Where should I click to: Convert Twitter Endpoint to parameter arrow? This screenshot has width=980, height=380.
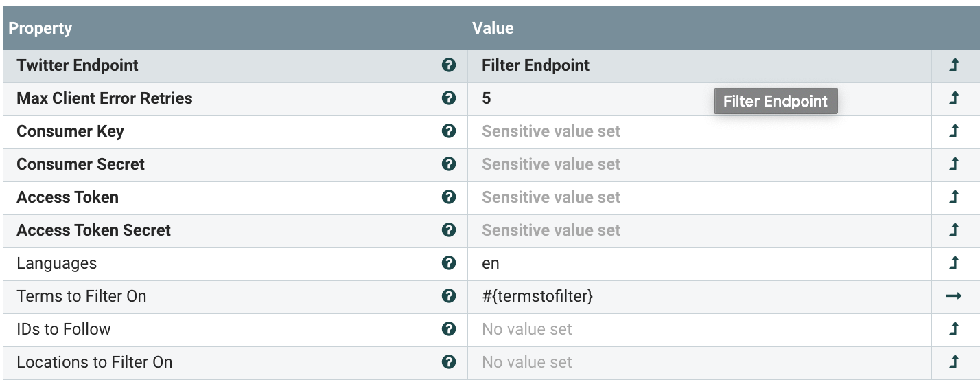tap(953, 65)
